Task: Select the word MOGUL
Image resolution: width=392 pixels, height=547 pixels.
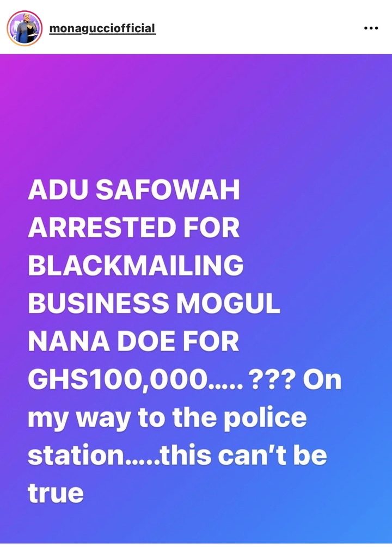Action: pos(228,303)
